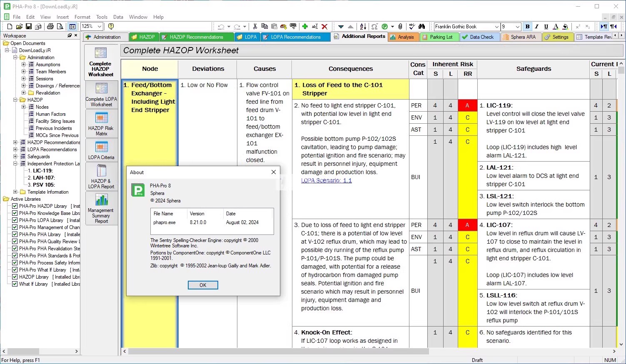Click the Save disk icon in toolbar
The image size is (626, 364).
click(29, 27)
